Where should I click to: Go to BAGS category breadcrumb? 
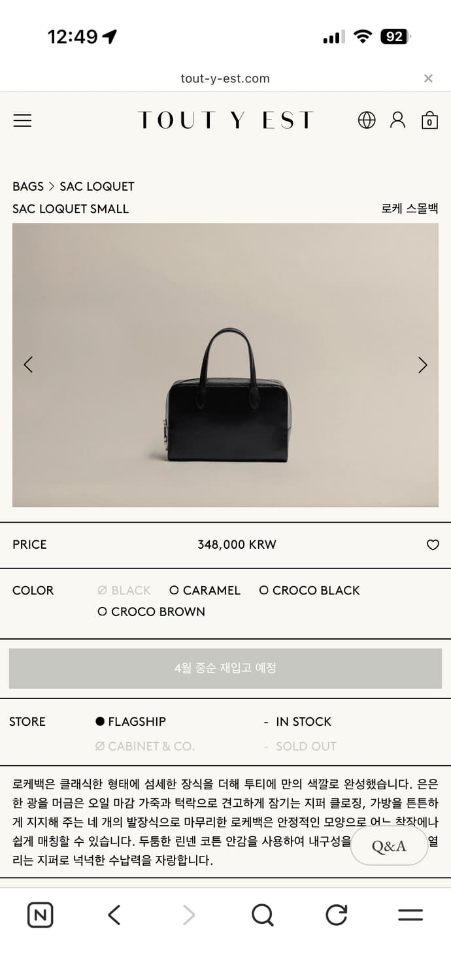[x=28, y=187]
